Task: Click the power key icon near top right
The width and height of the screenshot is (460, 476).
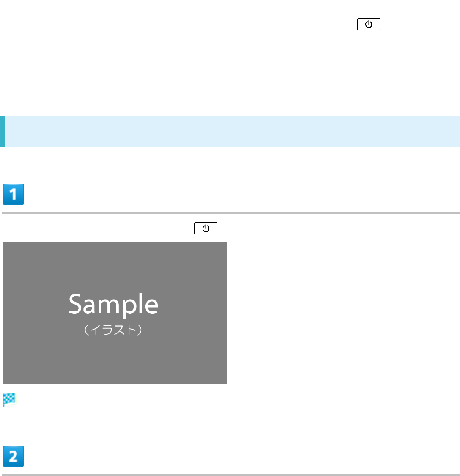Action: point(368,24)
